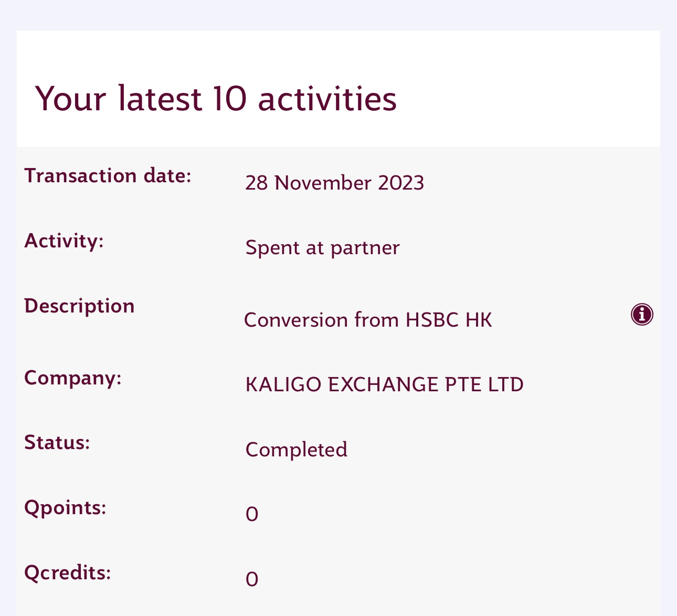The height and width of the screenshot is (616, 677).
Task: Click the Qpoints value of zero
Action: pos(252,514)
